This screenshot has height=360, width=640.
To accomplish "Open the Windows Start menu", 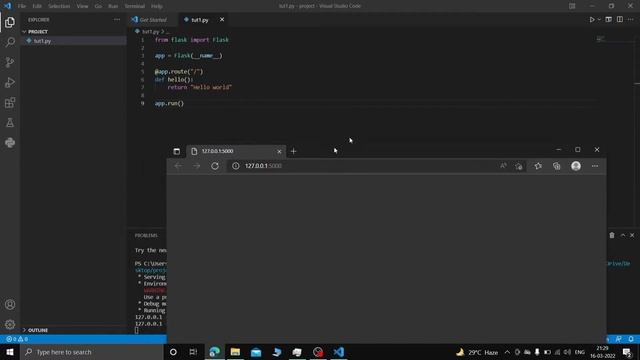I will pyautogui.click(x=10, y=352).
